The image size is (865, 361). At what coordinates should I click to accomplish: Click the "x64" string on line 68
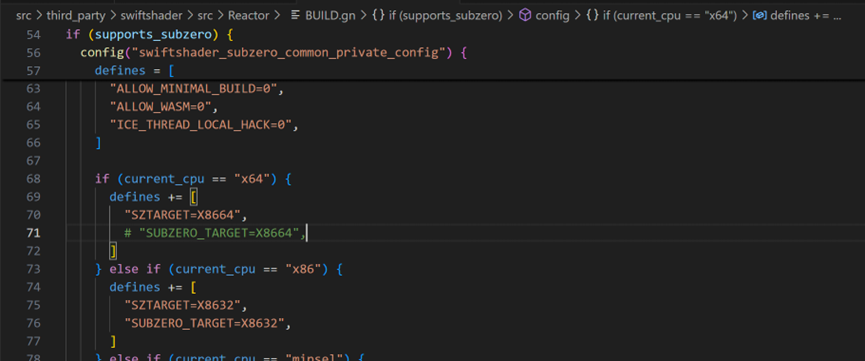tap(252, 179)
